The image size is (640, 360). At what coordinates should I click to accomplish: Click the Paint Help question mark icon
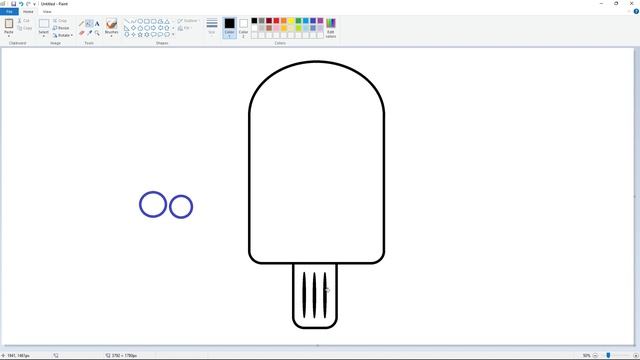[x=636, y=11]
